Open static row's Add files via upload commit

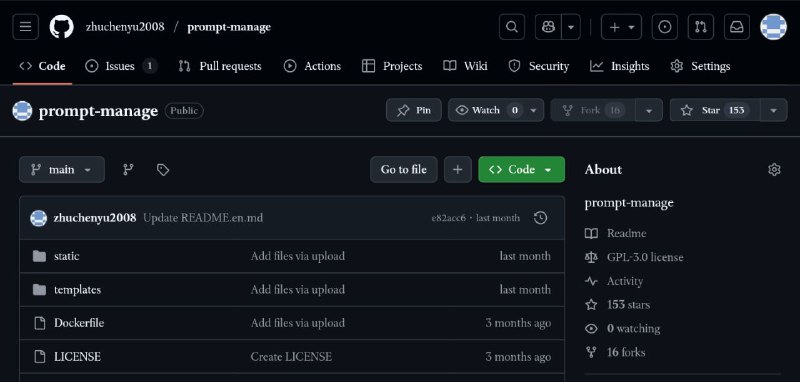click(297, 256)
